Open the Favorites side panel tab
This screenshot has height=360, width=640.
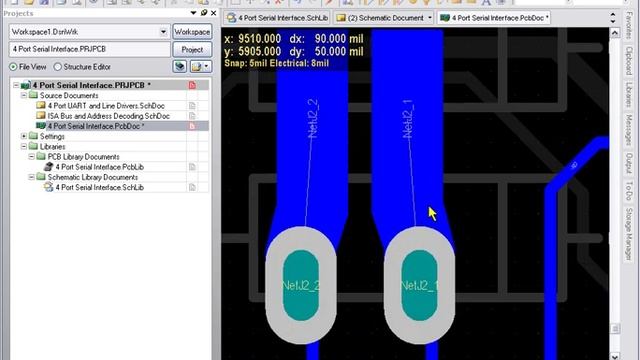coord(628,25)
